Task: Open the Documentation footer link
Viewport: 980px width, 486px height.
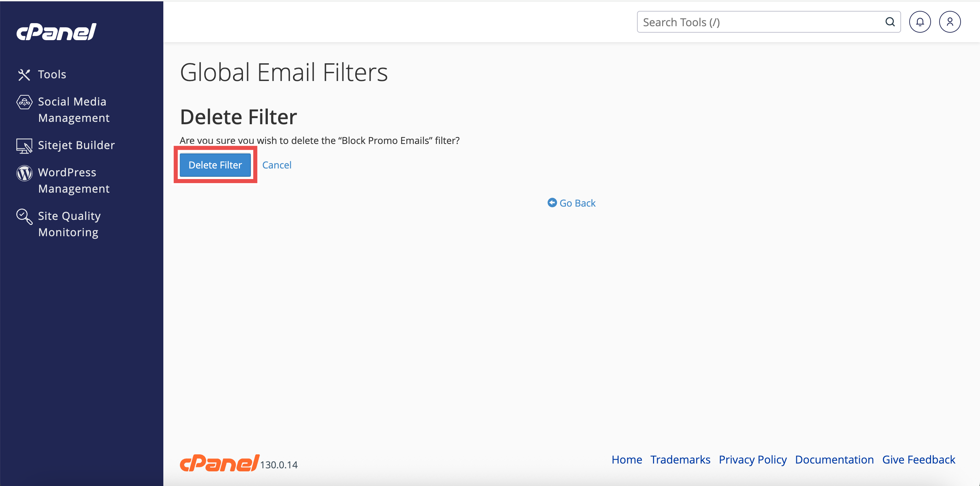Action: click(x=834, y=460)
